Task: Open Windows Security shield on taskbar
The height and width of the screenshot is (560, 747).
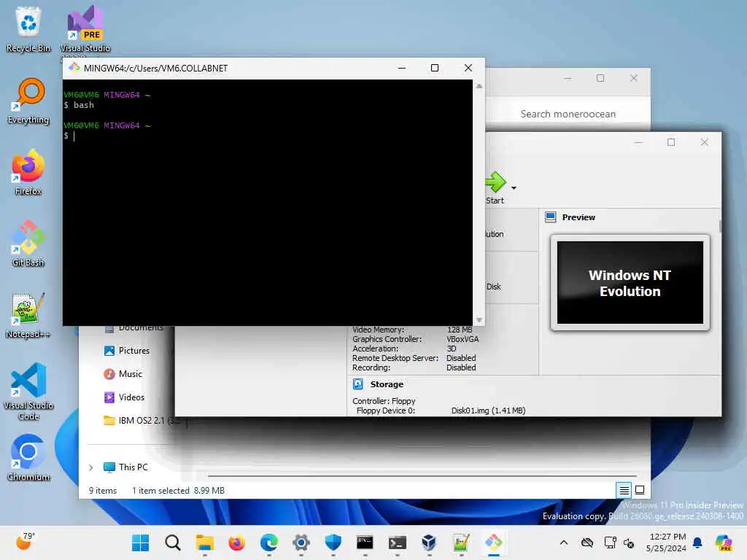Action: 333,542
